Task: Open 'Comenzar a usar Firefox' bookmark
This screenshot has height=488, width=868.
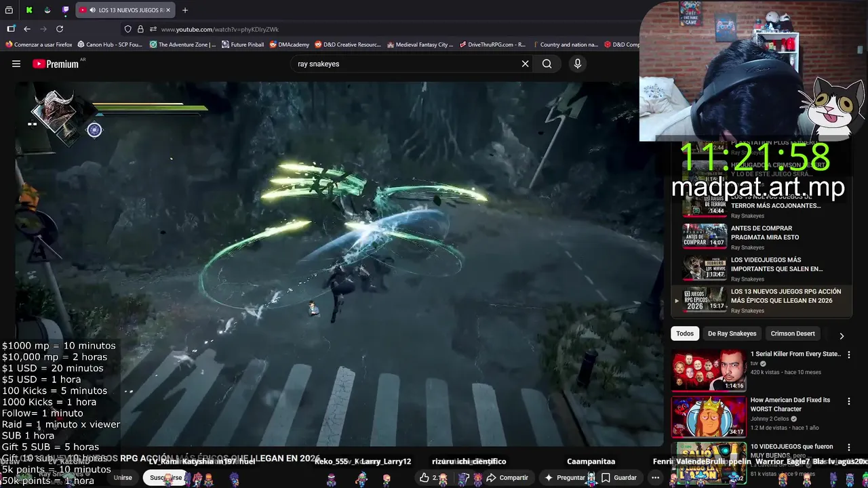Action: point(39,45)
